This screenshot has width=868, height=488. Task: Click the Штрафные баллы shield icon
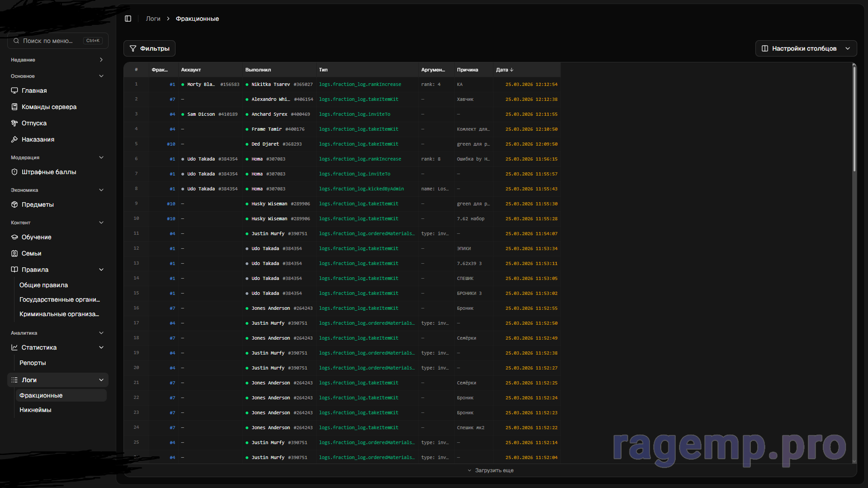click(14, 172)
